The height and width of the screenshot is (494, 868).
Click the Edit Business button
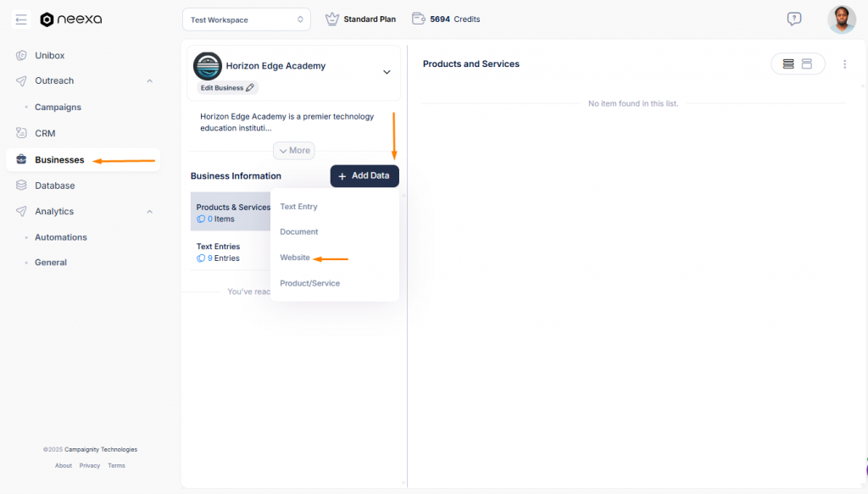click(x=226, y=88)
